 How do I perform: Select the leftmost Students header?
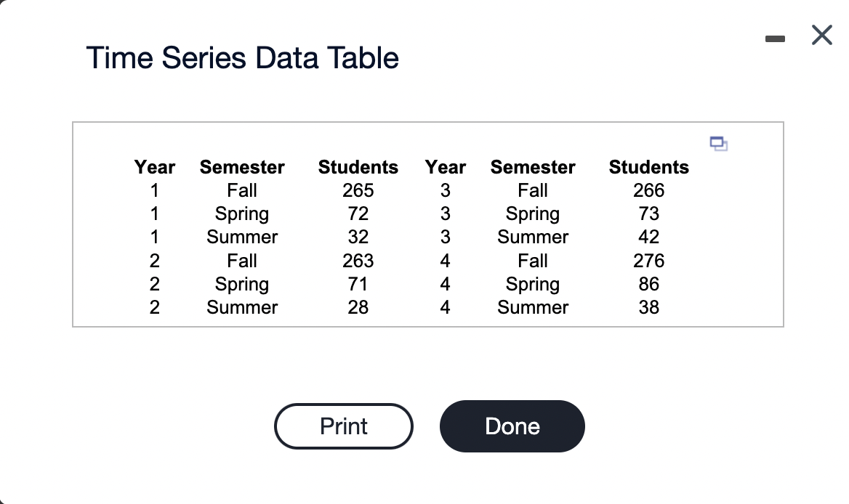point(358,167)
